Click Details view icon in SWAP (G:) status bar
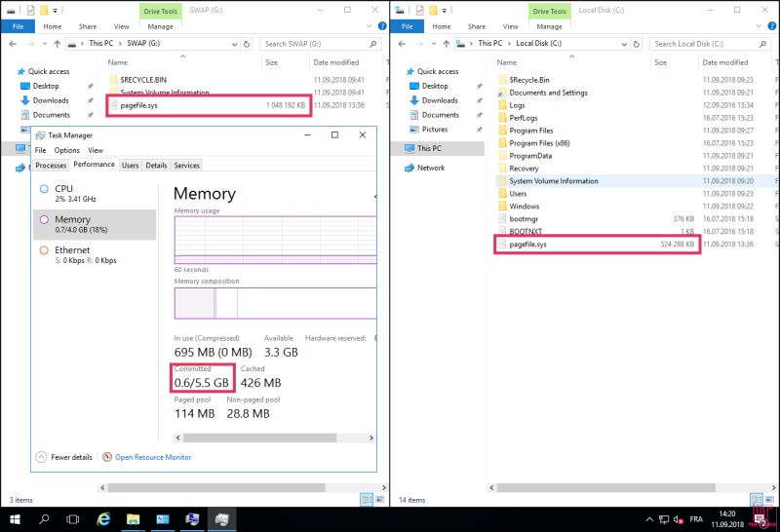The height and width of the screenshot is (532, 780). 367,500
